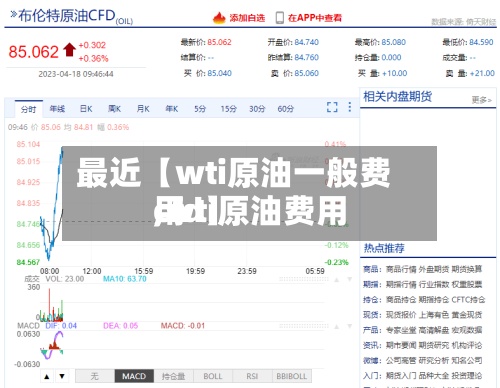Screen dimensions: 500x388
Task: Switch to the 年K tab
Action: [x=172, y=109]
